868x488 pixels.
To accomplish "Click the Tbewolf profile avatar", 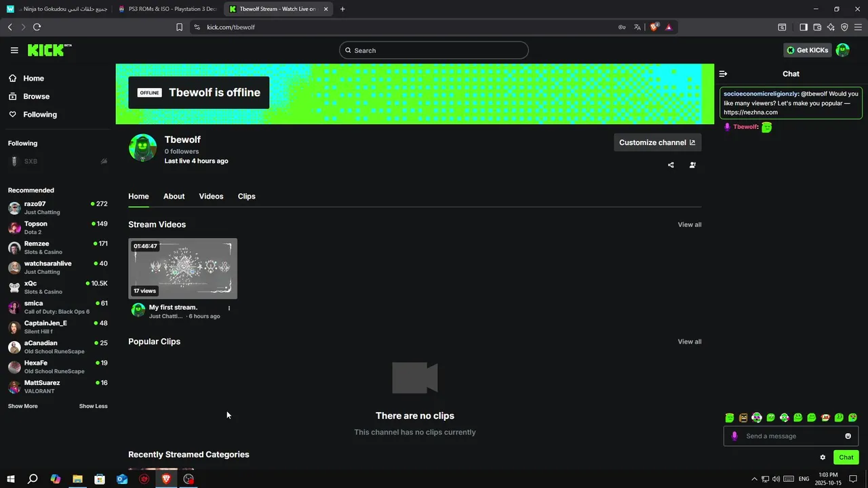I will point(142,147).
